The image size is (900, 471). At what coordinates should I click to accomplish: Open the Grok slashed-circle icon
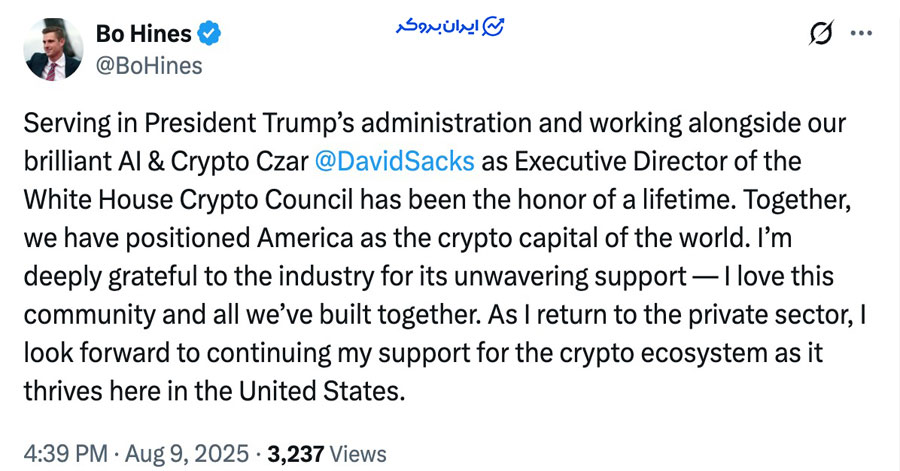[x=821, y=33]
